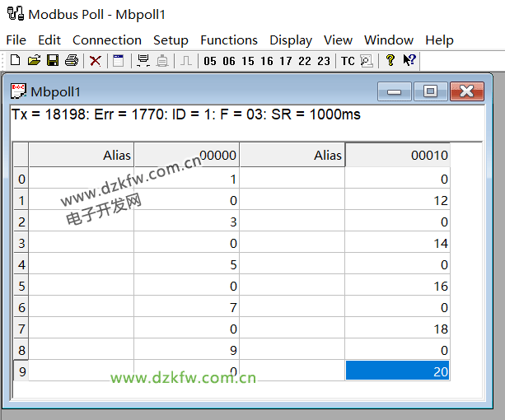505x420 pixels.
Task: Open the Display menu
Action: 291,40
